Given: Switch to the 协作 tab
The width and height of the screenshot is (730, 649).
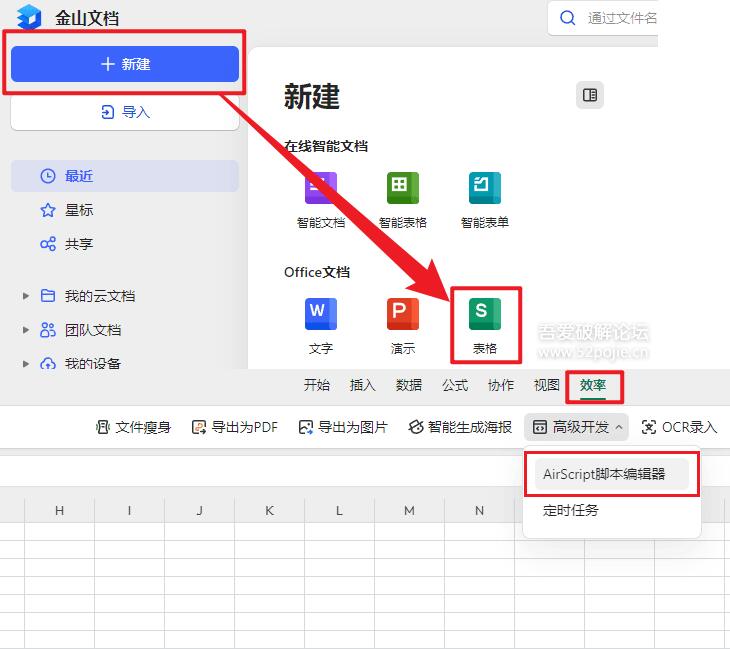Looking at the screenshot, I should point(500,385).
